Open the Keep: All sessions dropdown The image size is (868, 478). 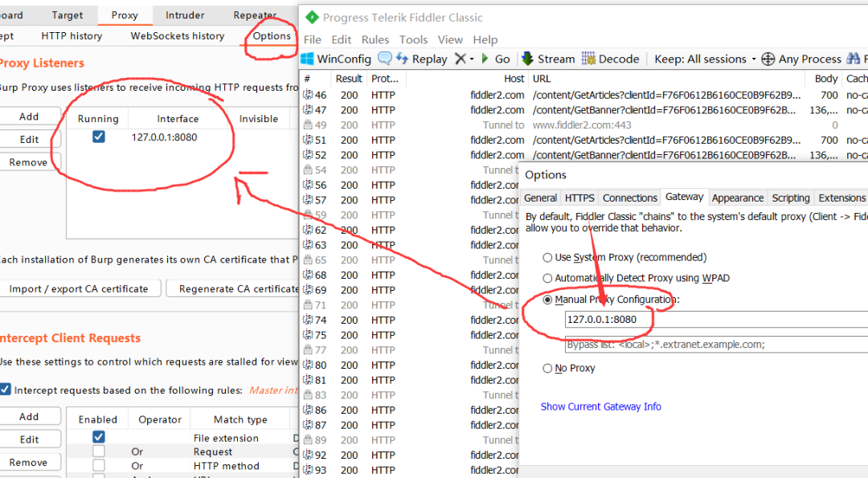click(x=705, y=59)
